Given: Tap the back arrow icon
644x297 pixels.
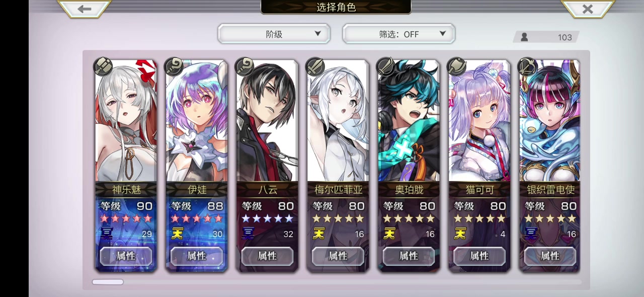Looking at the screenshot, I should [x=85, y=9].
